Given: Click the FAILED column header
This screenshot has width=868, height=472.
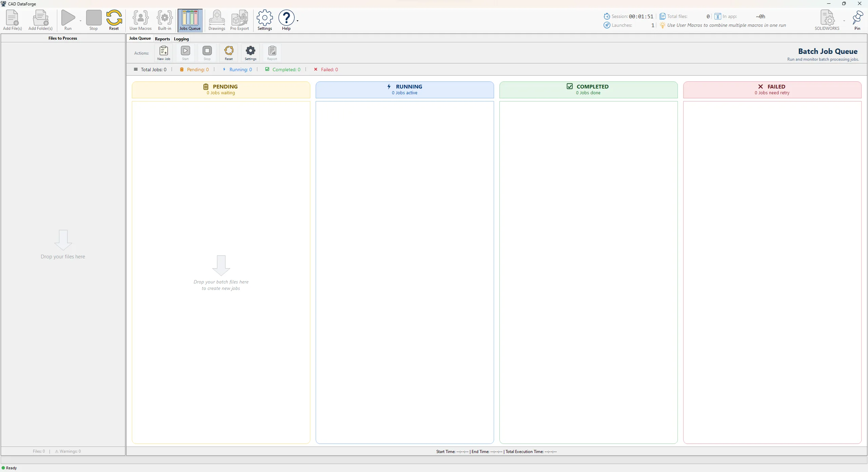Looking at the screenshot, I should coord(772,90).
